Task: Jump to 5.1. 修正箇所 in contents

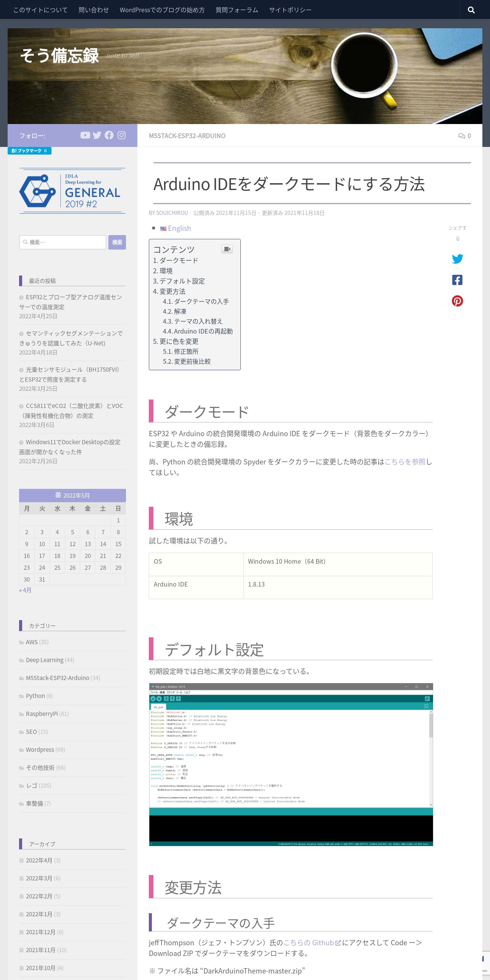Action: point(181,351)
